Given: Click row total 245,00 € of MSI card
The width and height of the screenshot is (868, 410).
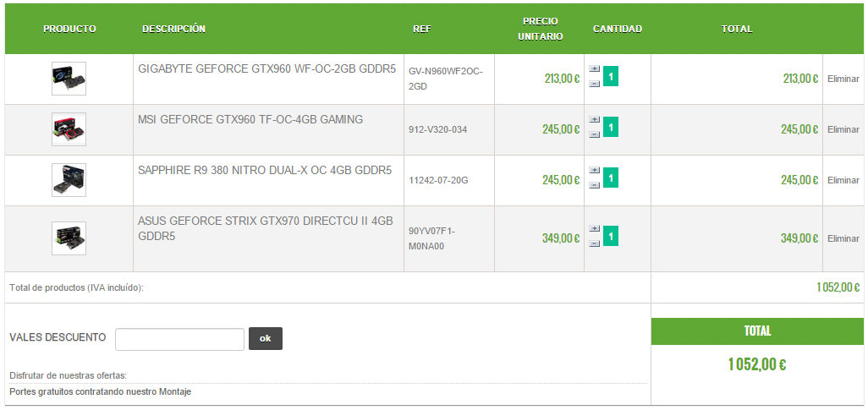Looking at the screenshot, I should 799,130.
